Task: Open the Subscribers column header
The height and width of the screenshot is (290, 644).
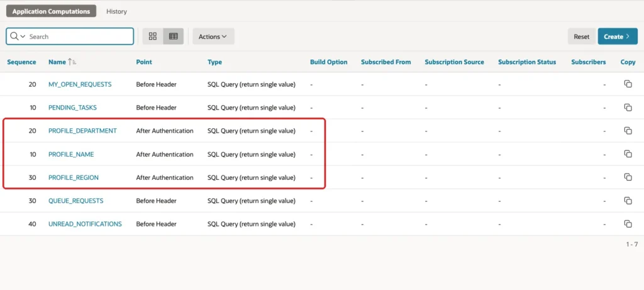Action: [x=588, y=62]
